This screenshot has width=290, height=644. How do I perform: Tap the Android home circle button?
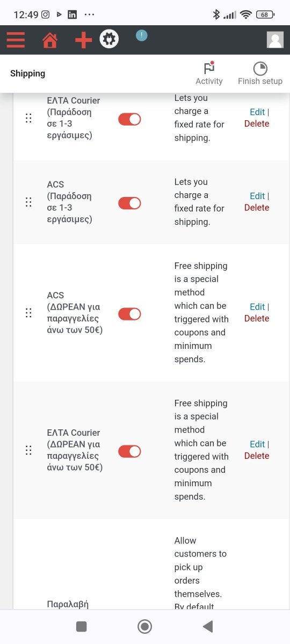click(x=144, y=626)
